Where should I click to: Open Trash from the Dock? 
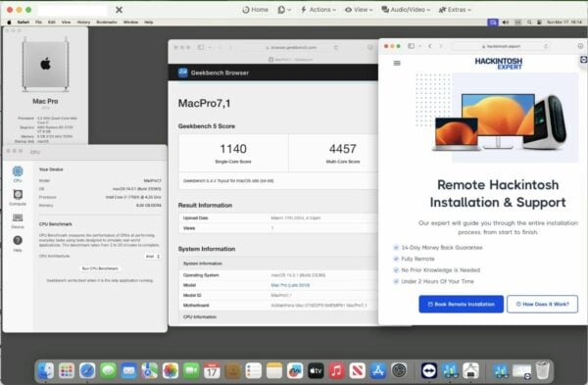542,370
